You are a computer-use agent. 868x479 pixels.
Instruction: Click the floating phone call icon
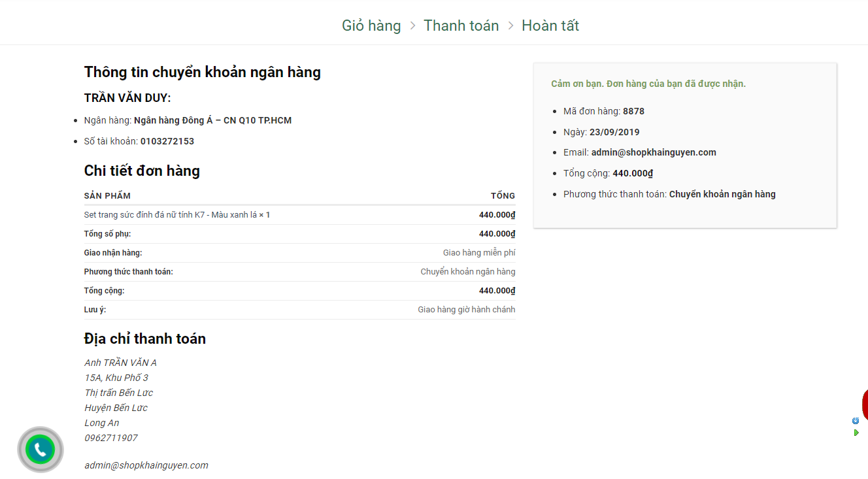tap(40, 450)
